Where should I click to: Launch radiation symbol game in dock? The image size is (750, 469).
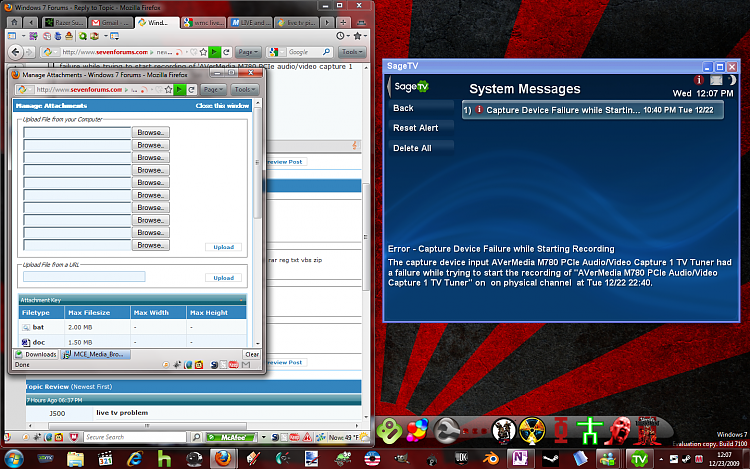pyautogui.click(x=532, y=430)
